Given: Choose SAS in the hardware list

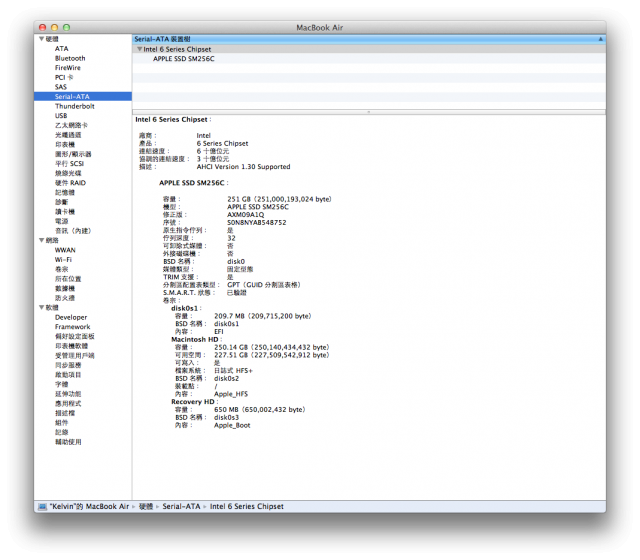Looking at the screenshot, I should click(61, 87).
